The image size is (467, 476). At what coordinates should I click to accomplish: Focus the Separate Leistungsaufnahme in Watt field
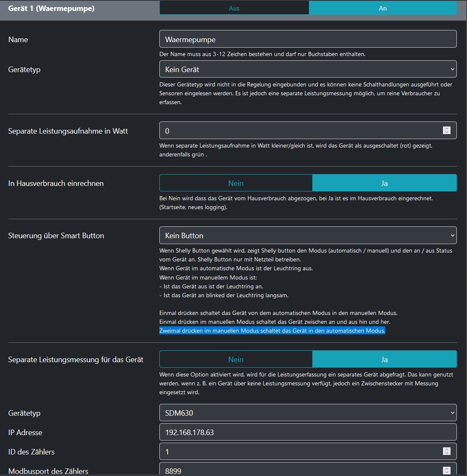click(x=299, y=131)
